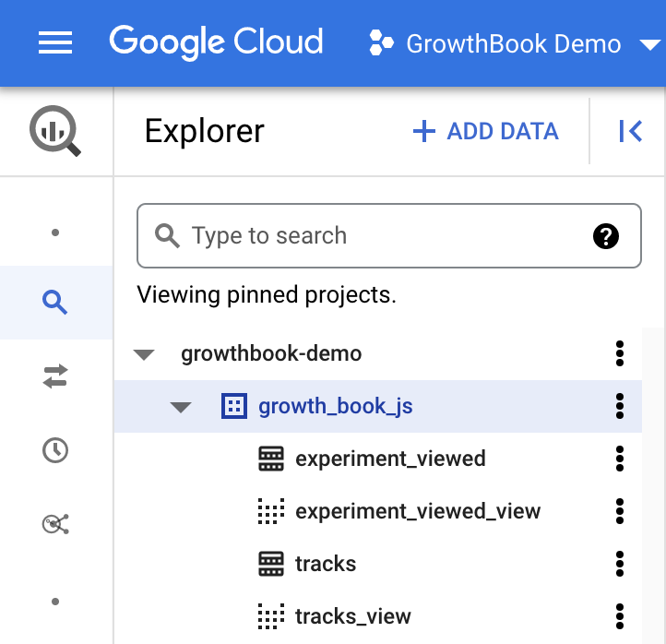
Task: Open actions menu for experiment_viewed_view
Action: (x=620, y=511)
